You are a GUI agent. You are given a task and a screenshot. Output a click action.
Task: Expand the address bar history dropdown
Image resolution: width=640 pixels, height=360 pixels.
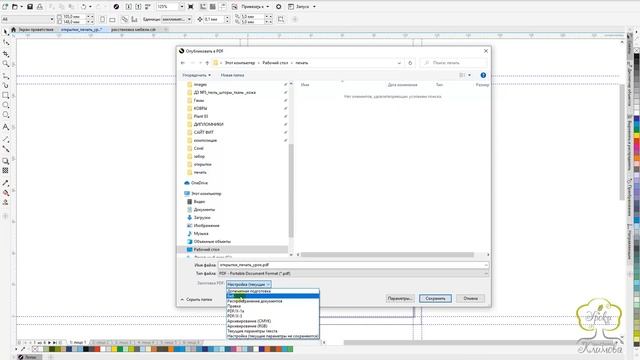point(399,63)
